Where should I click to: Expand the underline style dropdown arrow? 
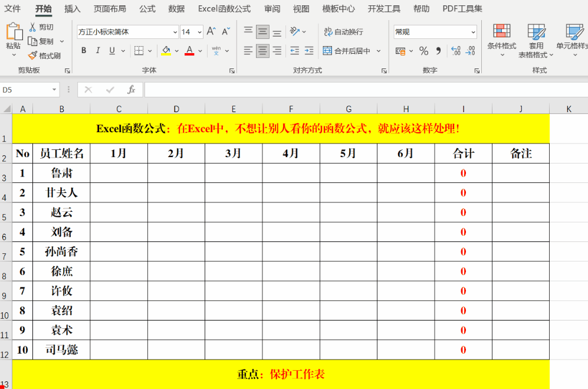pyautogui.click(x=123, y=51)
